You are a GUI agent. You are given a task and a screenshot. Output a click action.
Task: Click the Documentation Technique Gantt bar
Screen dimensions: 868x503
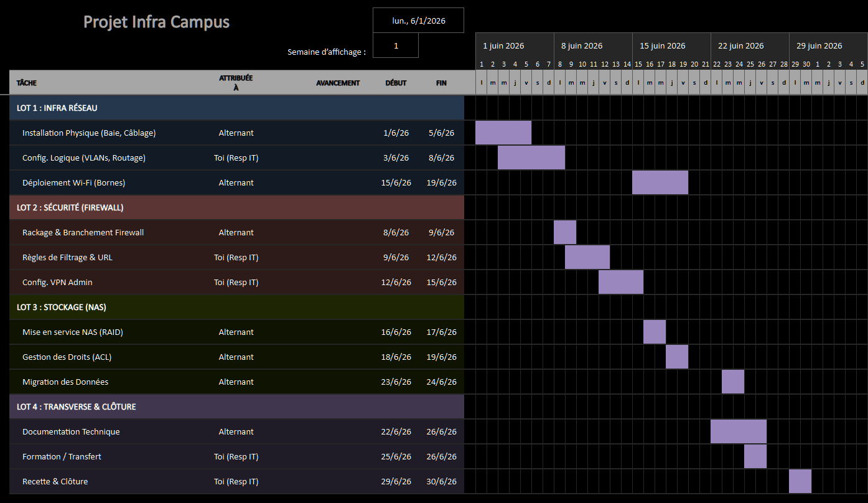click(739, 431)
